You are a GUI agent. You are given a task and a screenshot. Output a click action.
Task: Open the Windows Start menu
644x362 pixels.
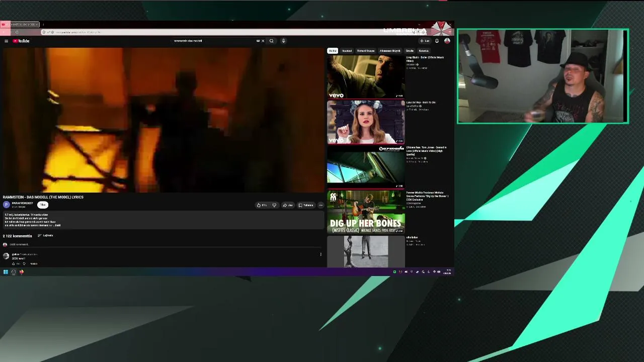click(6, 272)
